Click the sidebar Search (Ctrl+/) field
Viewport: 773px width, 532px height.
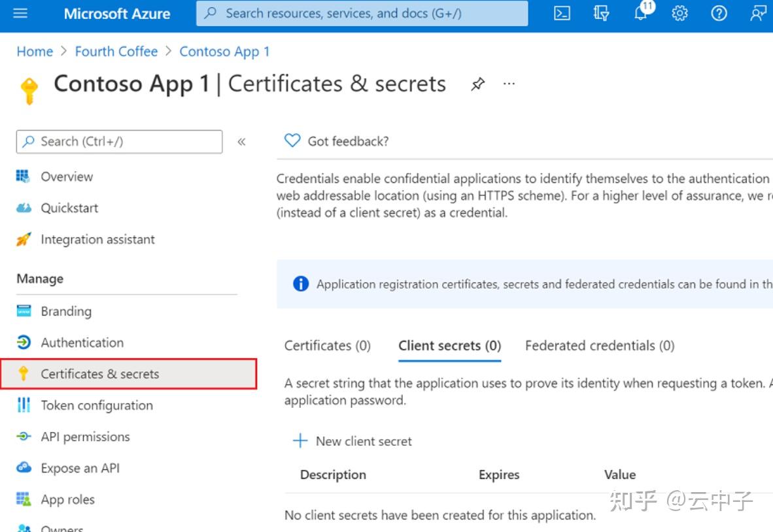(118, 141)
